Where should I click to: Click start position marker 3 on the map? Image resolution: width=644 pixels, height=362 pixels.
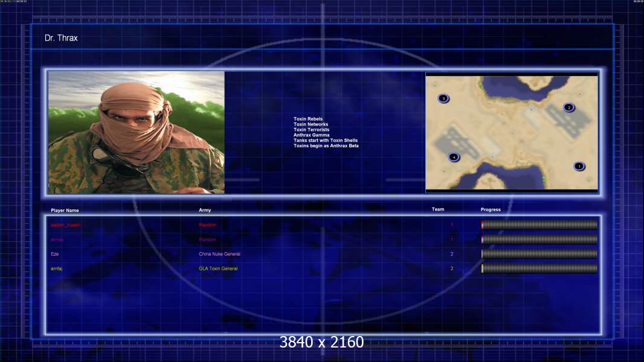[443, 98]
